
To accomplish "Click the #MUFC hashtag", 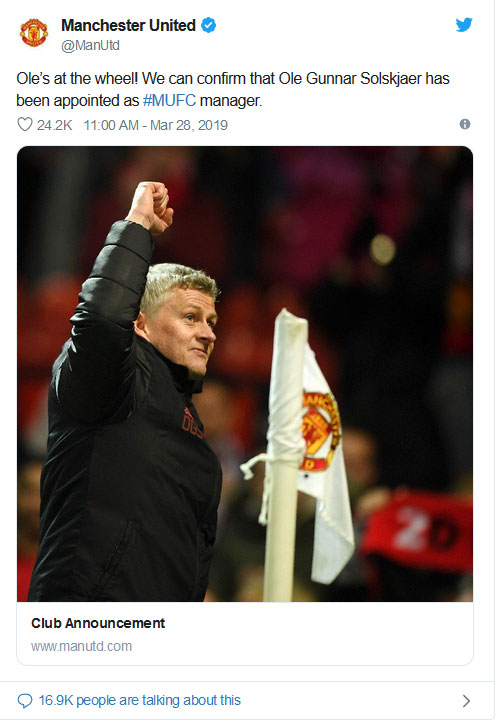I will (x=169, y=100).
